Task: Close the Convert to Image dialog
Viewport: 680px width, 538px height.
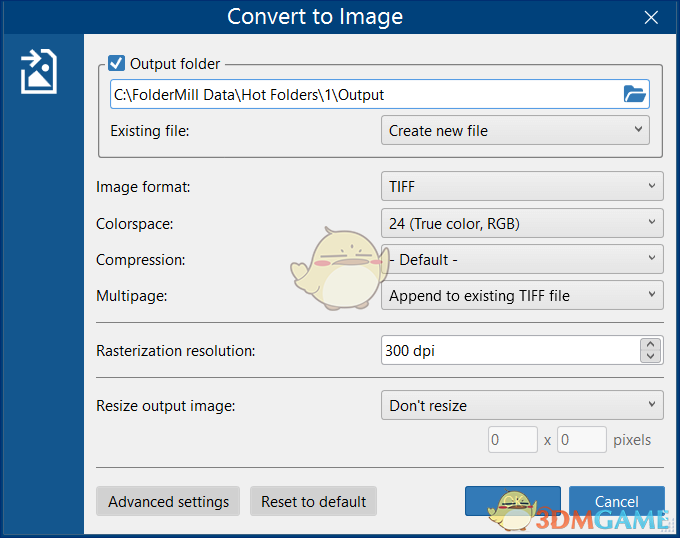Action: click(652, 17)
